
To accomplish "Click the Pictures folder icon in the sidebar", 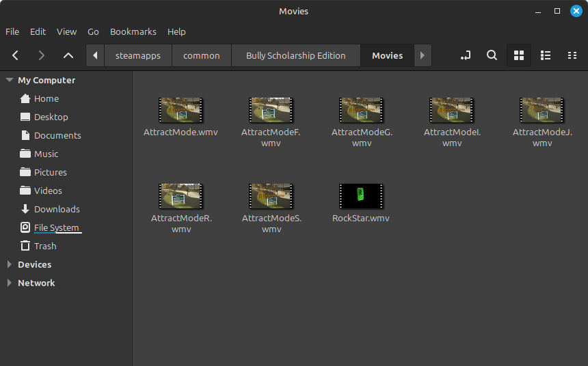I will pyautogui.click(x=25, y=172).
